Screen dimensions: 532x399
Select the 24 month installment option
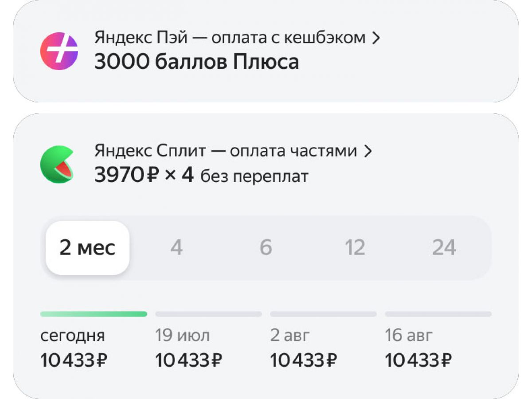[x=444, y=248]
